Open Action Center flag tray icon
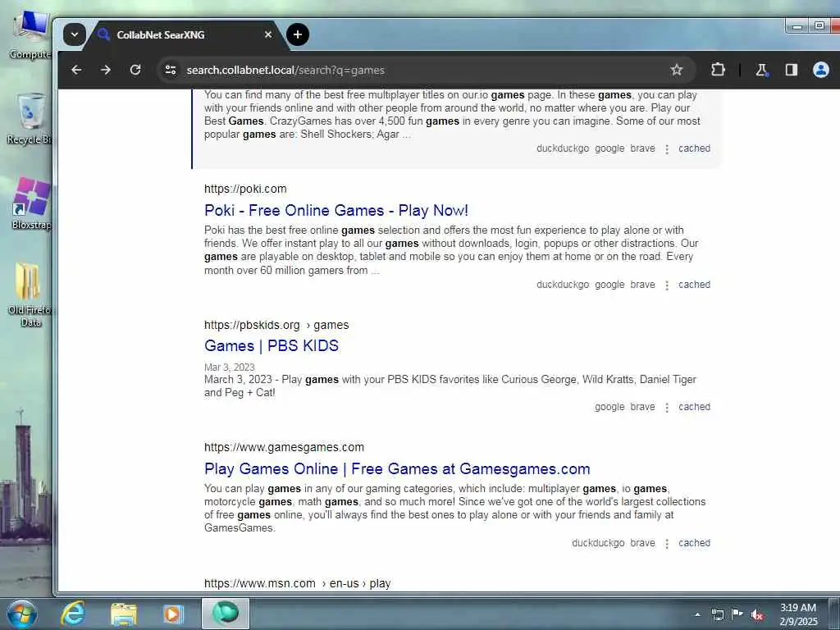840x630 pixels. (737, 614)
